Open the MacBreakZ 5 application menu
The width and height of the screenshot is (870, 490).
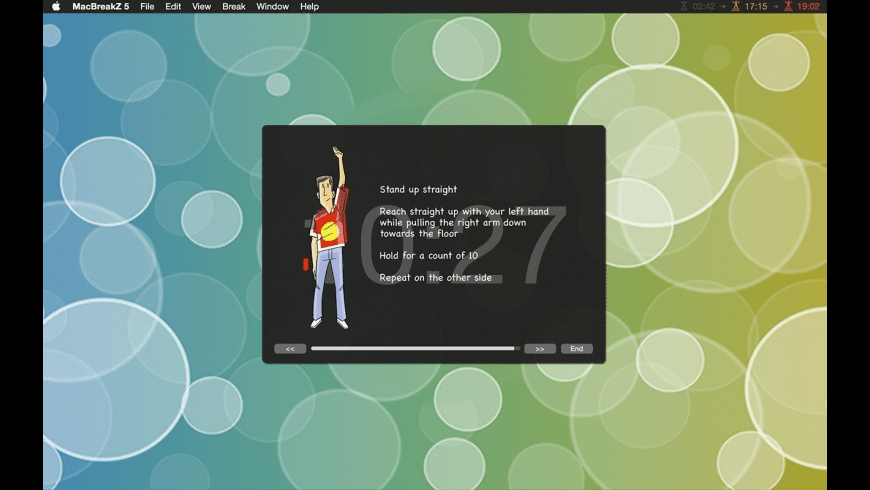[100, 7]
